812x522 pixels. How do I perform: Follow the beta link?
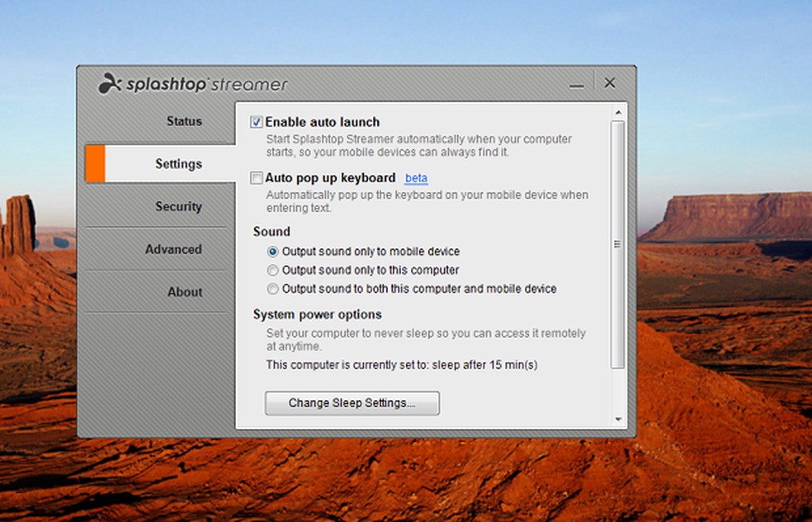(416, 178)
